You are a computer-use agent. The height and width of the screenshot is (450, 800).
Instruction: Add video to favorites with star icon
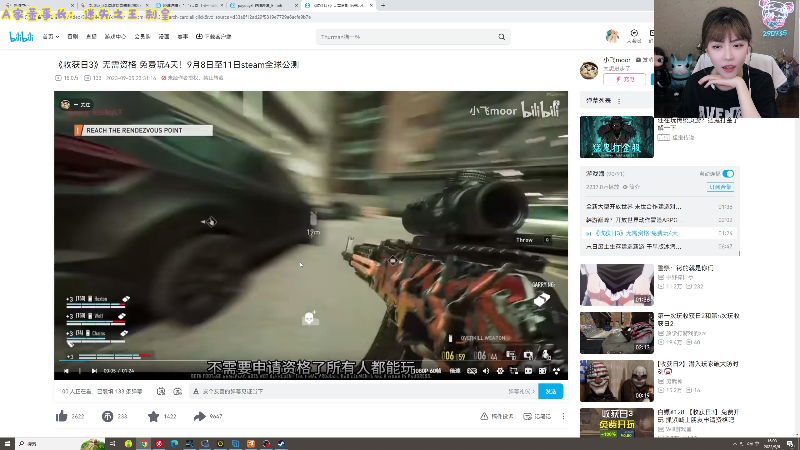tap(153, 416)
